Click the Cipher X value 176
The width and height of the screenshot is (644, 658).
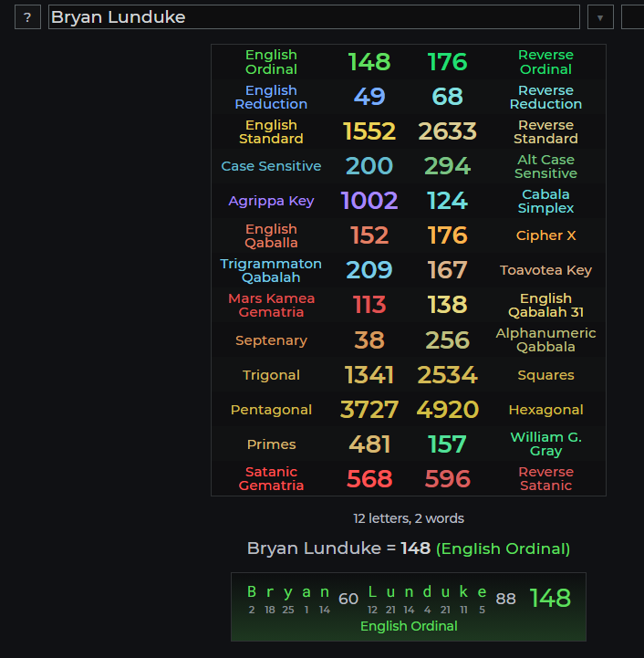[447, 235]
